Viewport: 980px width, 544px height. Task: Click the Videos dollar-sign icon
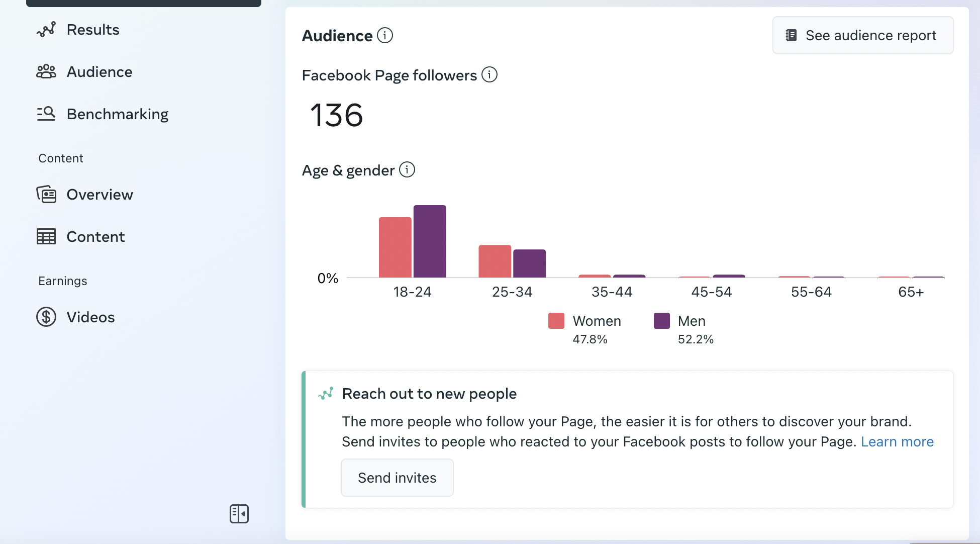click(46, 317)
